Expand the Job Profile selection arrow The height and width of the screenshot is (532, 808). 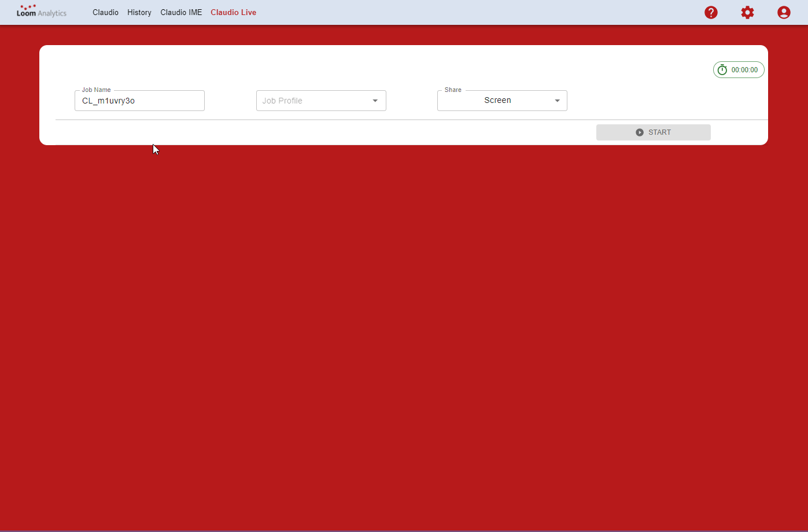(x=375, y=100)
